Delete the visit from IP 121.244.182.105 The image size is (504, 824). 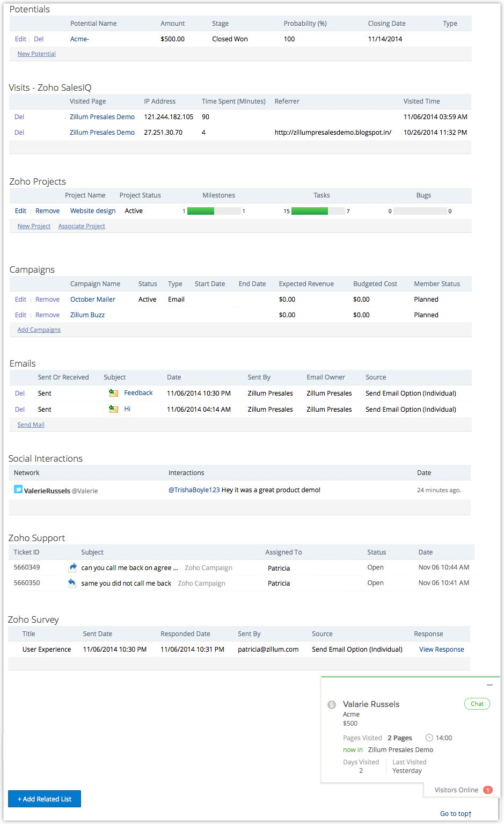[x=19, y=116]
